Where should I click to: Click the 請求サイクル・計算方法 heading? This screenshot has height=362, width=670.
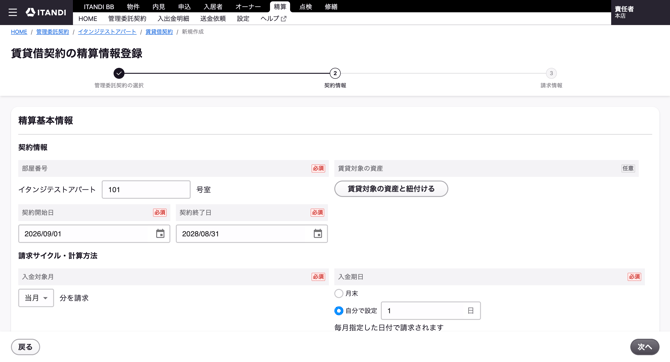click(58, 256)
